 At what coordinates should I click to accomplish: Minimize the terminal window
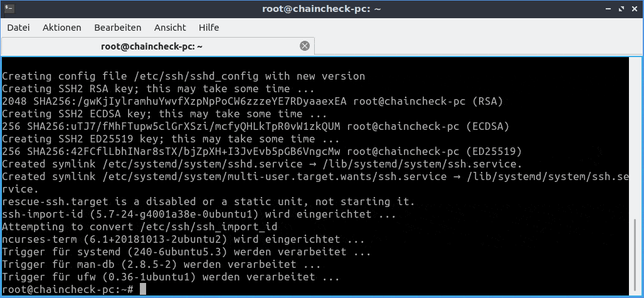(610, 9)
